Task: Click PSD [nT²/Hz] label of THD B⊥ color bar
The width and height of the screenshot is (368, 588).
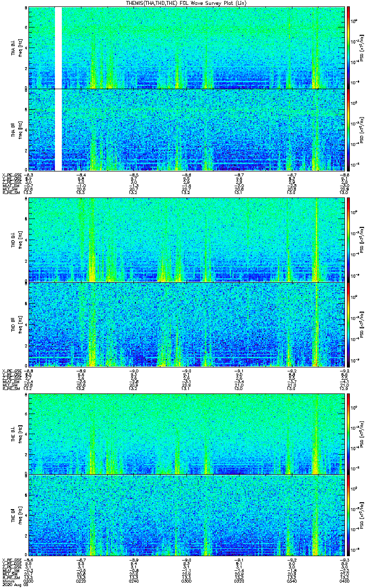Action: pyautogui.click(x=361, y=240)
